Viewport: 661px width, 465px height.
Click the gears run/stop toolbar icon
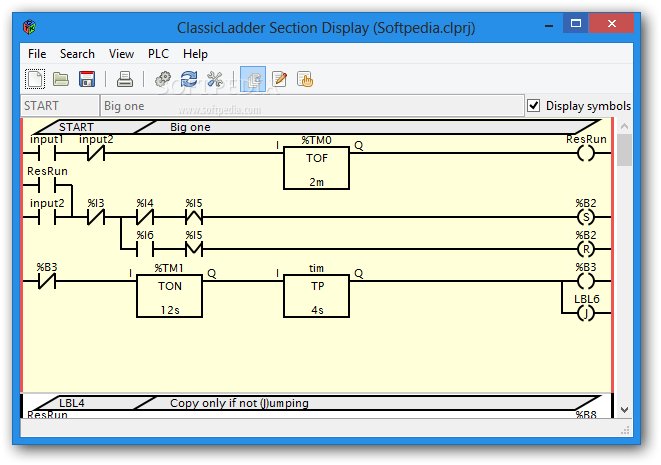pyautogui.click(x=163, y=79)
